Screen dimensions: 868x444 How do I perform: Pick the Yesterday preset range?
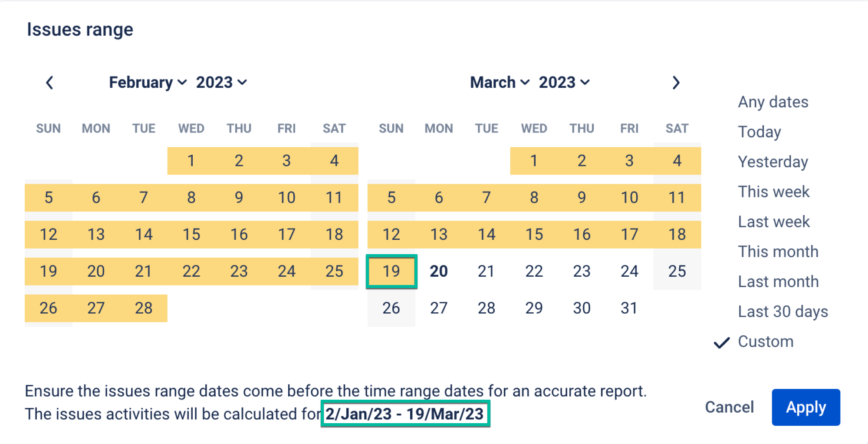(773, 162)
